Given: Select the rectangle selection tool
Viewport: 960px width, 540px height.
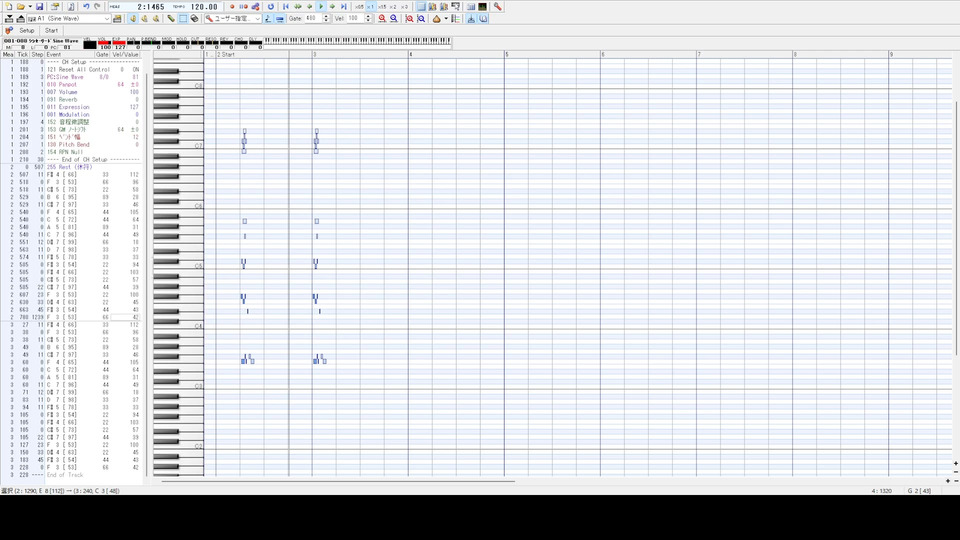Looking at the screenshot, I should tap(183, 19).
